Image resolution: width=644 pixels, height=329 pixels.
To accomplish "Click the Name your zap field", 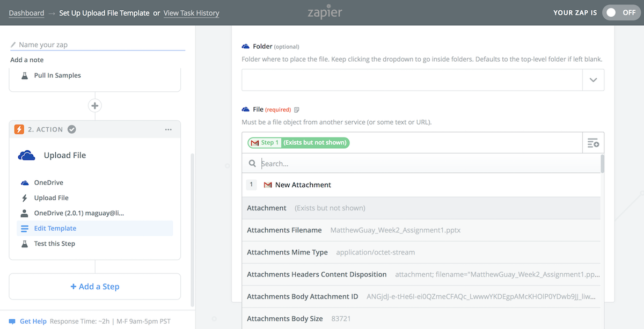I will tap(97, 45).
